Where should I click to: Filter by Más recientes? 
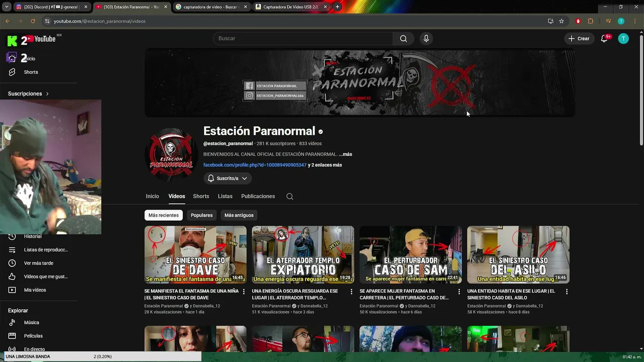click(164, 215)
